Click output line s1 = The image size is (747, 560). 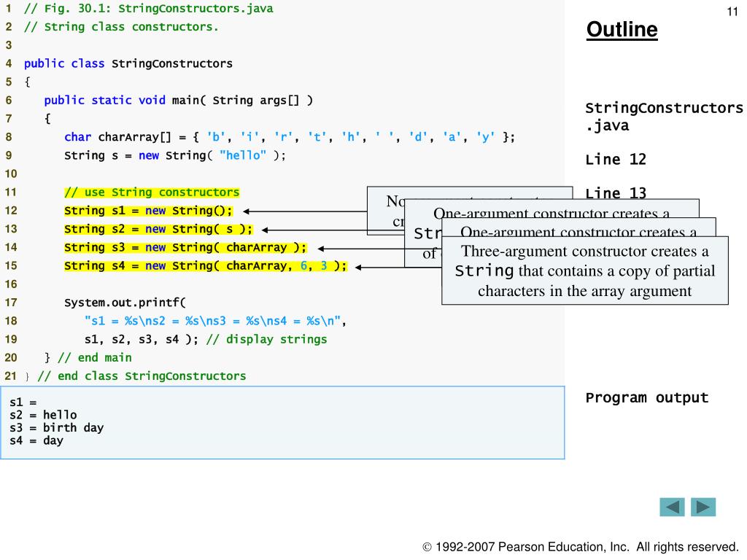point(23,402)
